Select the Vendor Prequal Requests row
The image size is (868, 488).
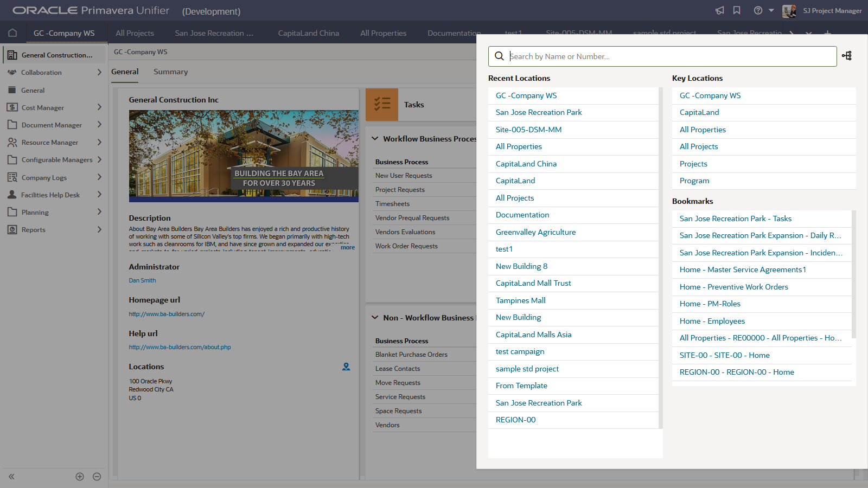pos(424,218)
